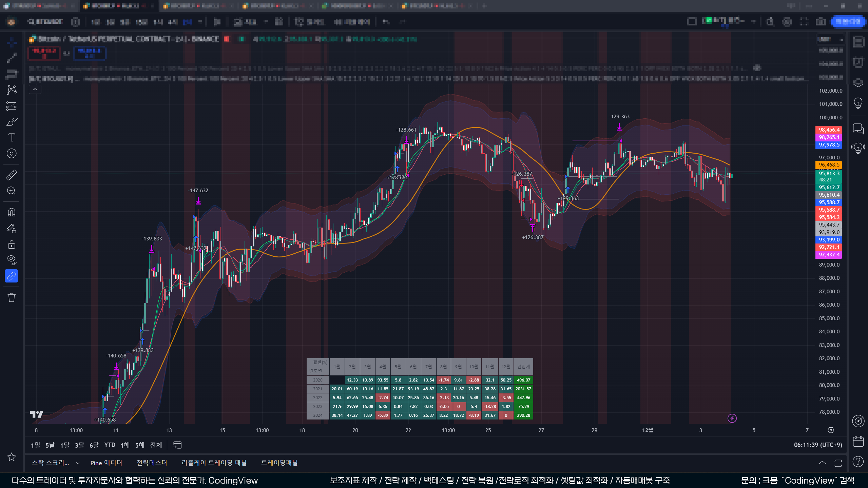The image size is (868, 488).
Task: Select the Text annotation tool
Action: 12,138
